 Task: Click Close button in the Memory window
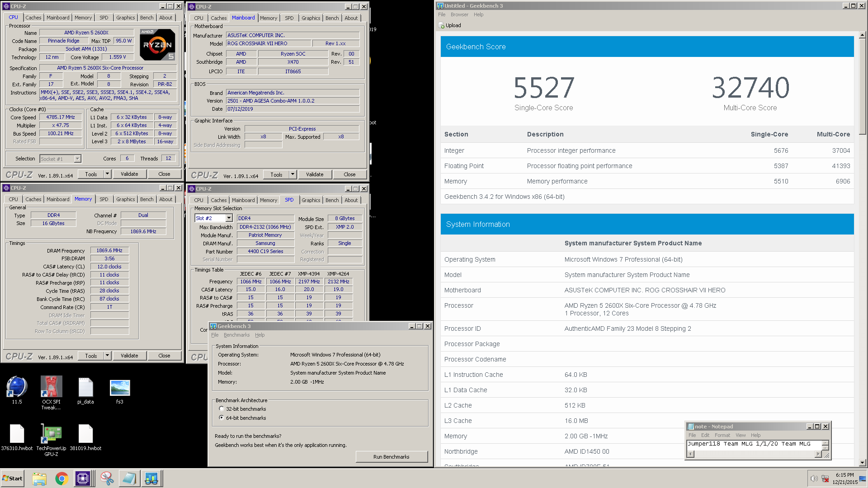[x=164, y=356]
